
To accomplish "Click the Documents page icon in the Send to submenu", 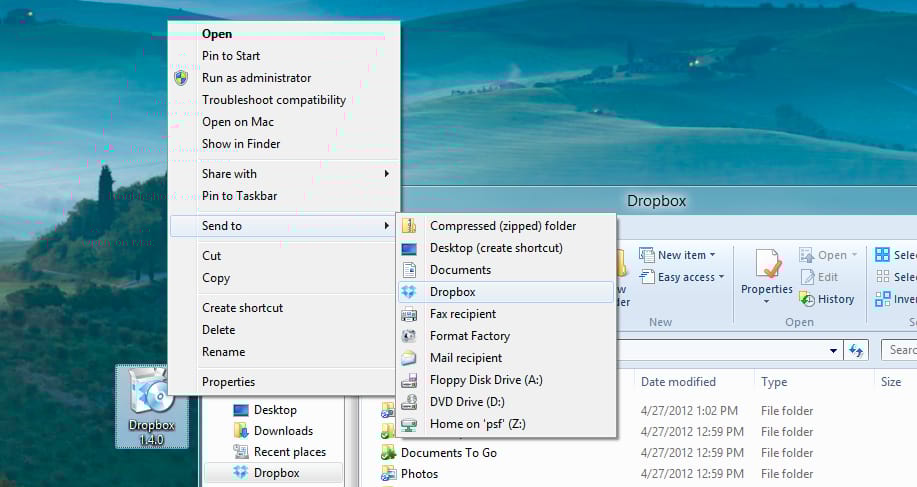I will 409,270.
